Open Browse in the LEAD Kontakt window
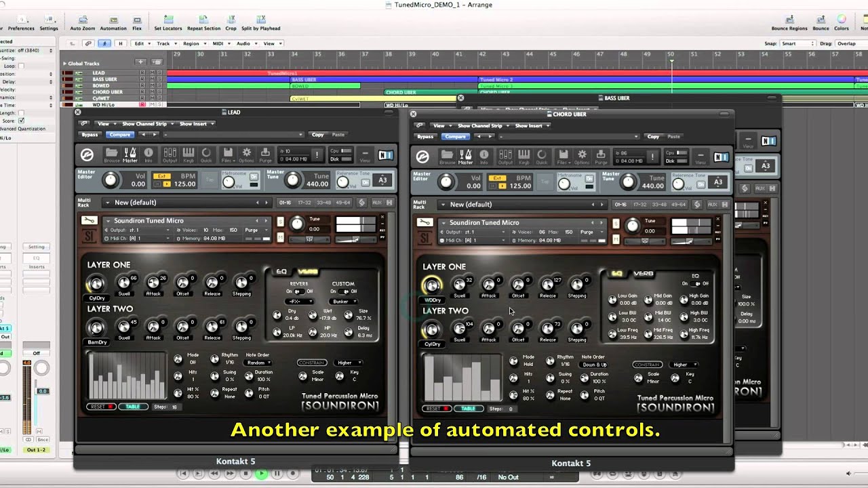868x488 pixels. tap(112, 155)
